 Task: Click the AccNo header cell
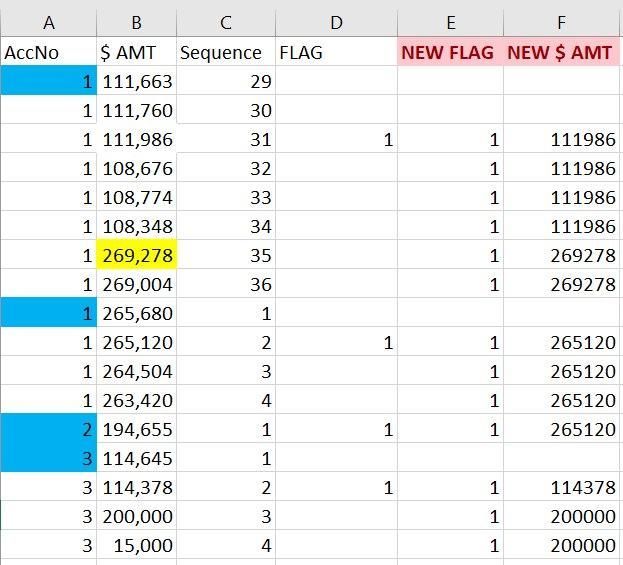click(x=48, y=53)
